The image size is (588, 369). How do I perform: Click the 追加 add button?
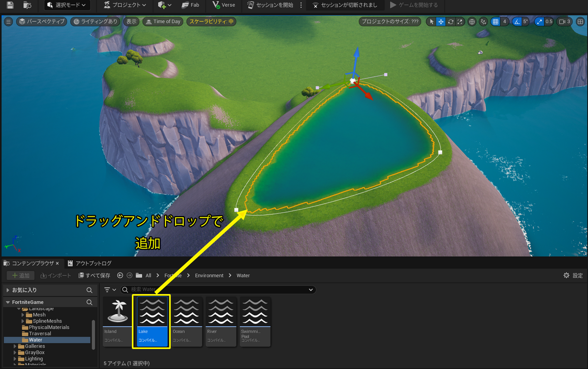pos(21,276)
